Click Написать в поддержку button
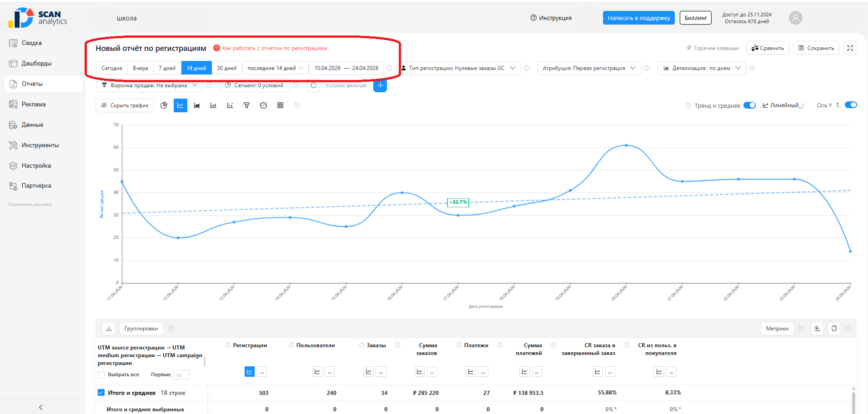The height and width of the screenshot is (414, 868). (639, 18)
